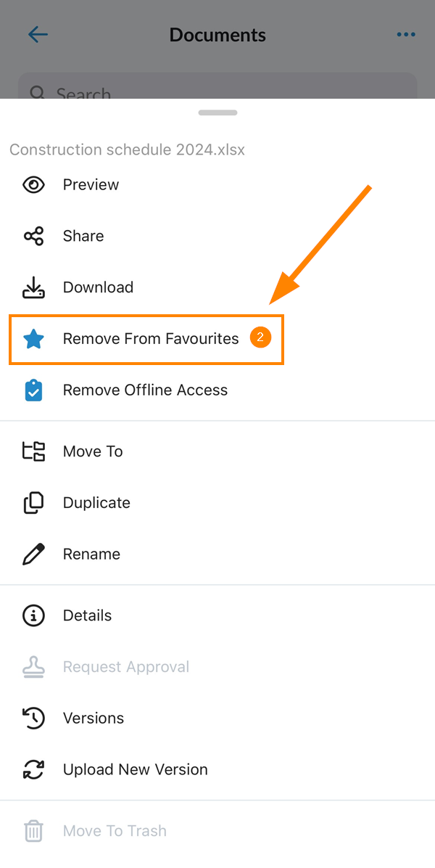
Task: Tap the eye Preview icon
Action: click(34, 184)
